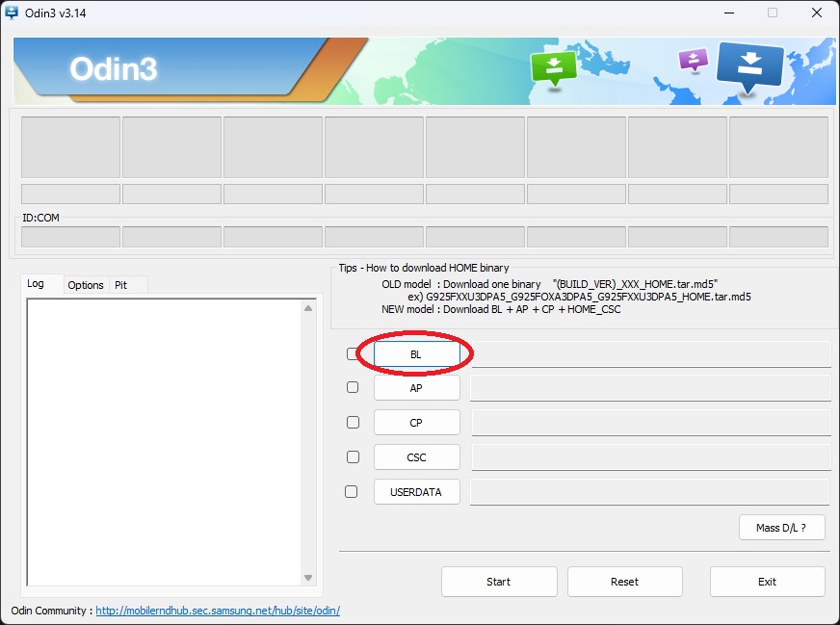840x625 pixels.
Task: Open the Mass D/L ? button
Action: [x=781, y=528]
